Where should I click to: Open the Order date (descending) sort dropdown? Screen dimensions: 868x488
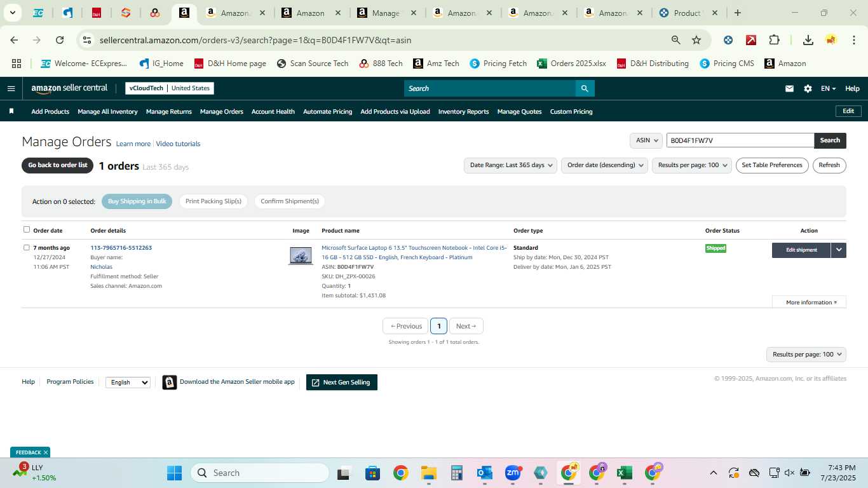tap(604, 165)
